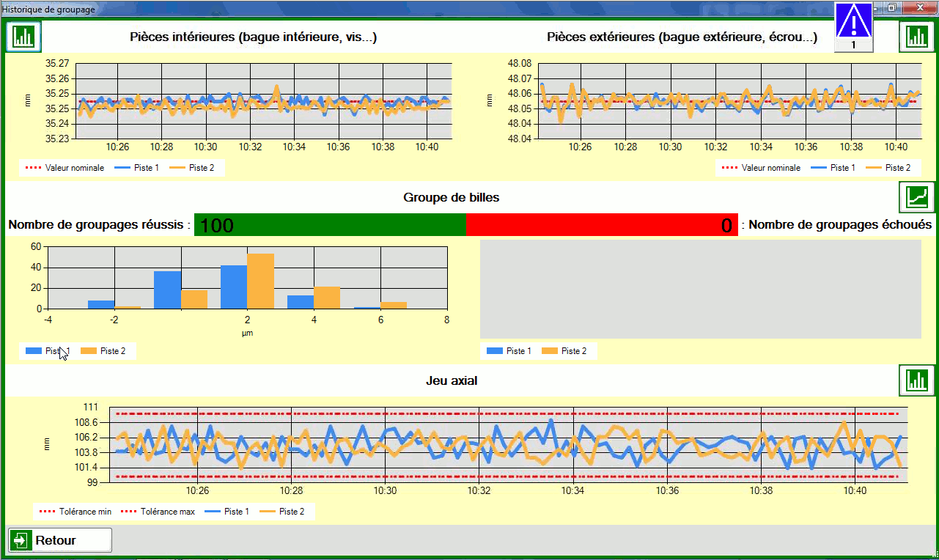939x560 pixels.
Task: Click orange Piste 2 swatch under empty chart
Action: [550, 351]
